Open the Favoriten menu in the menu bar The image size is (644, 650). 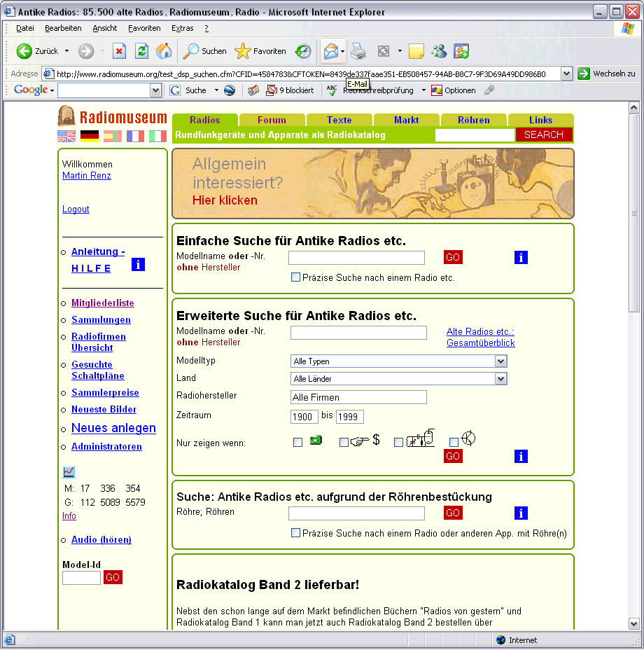tap(144, 28)
